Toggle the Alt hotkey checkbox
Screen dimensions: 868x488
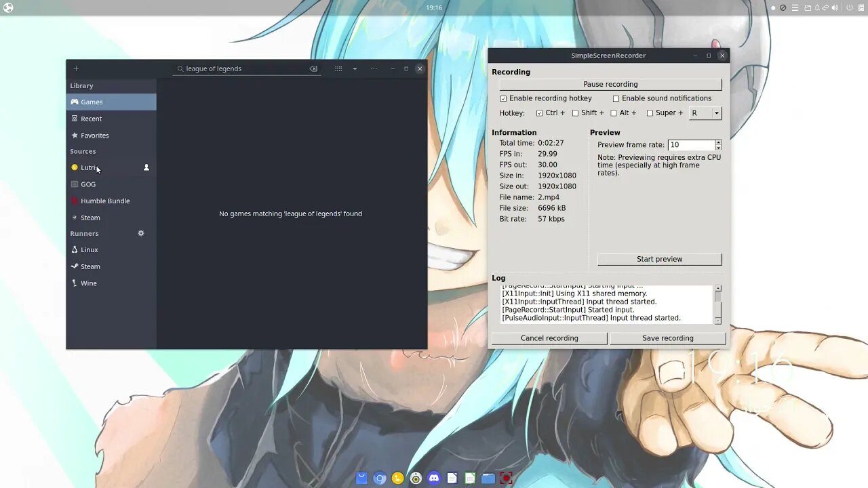614,113
